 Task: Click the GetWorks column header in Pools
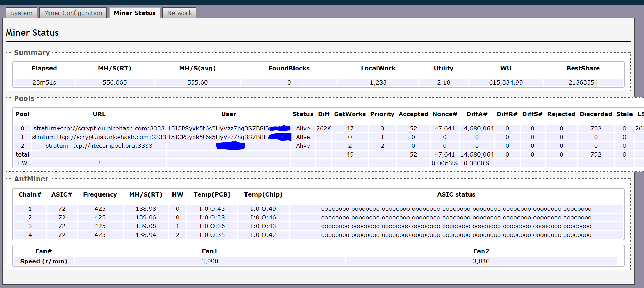pos(349,114)
